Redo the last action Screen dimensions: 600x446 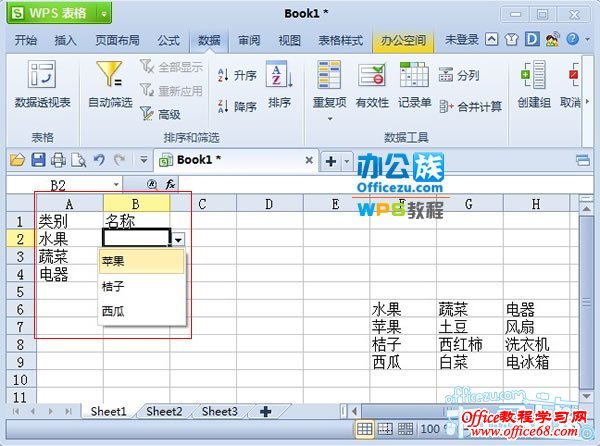point(120,160)
